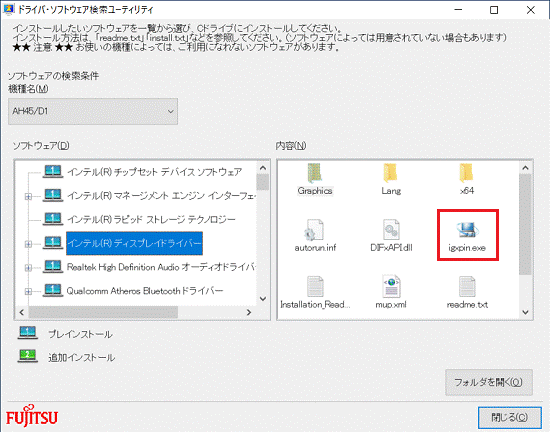
Task: Select Realtek High Definition Audio オーディオドライバ item
Action: tap(161, 267)
